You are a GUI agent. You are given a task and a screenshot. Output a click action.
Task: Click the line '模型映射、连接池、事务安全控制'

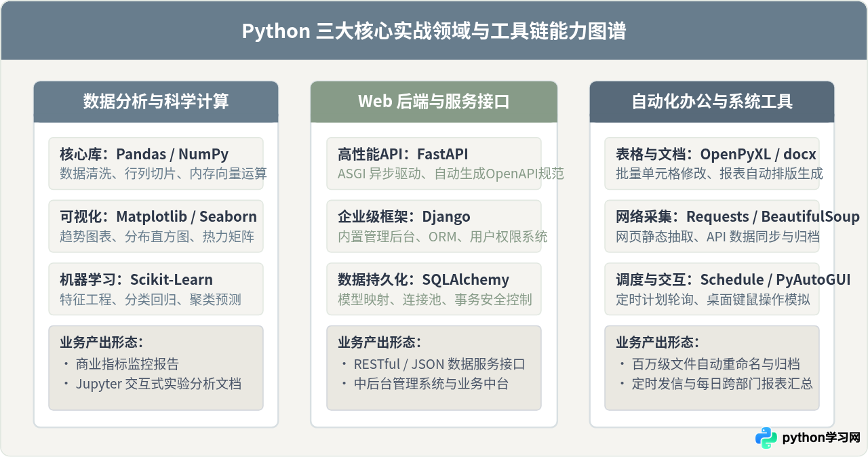click(x=435, y=299)
